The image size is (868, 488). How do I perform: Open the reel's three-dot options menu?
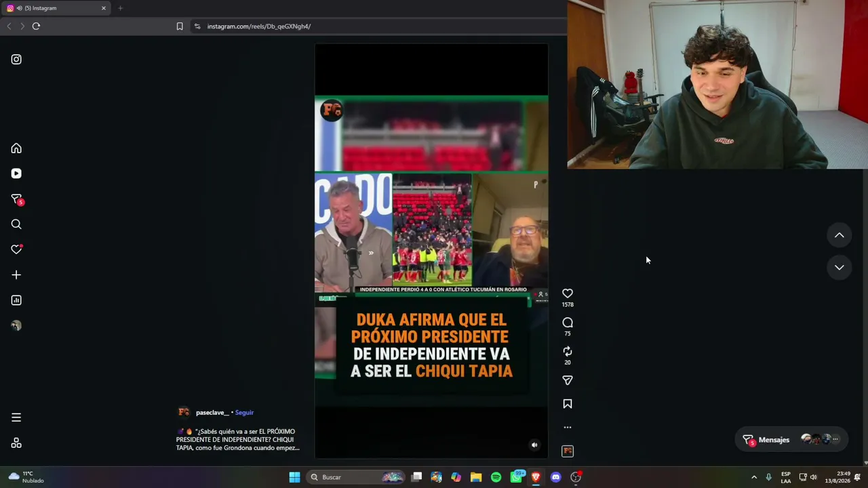coord(568,428)
